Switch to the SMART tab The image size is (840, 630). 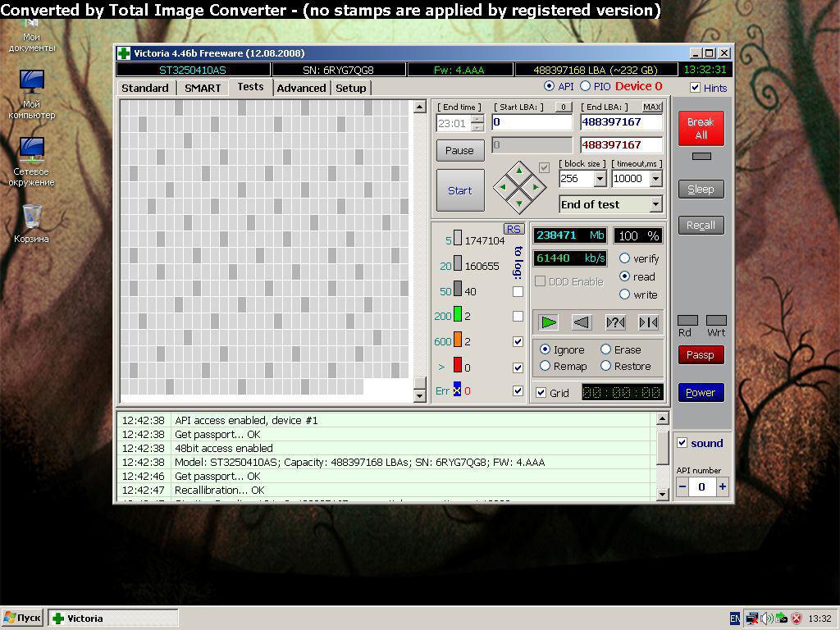(x=202, y=88)
